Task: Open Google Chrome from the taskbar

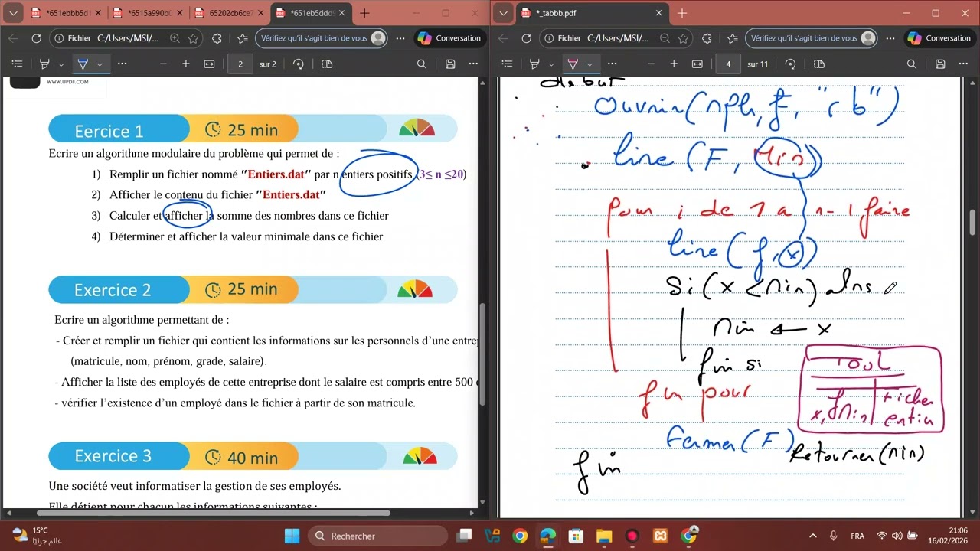Action: 520,536
